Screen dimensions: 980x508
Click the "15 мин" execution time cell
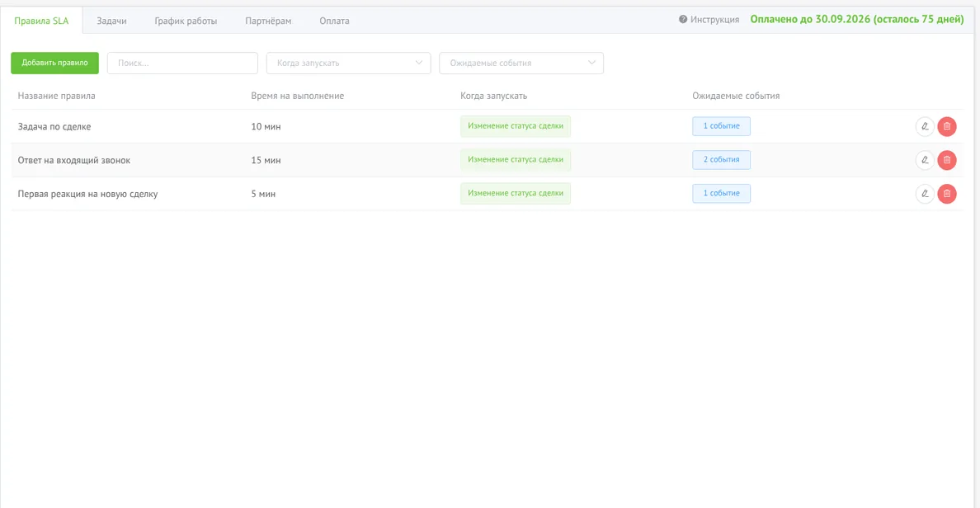[266, 161]
